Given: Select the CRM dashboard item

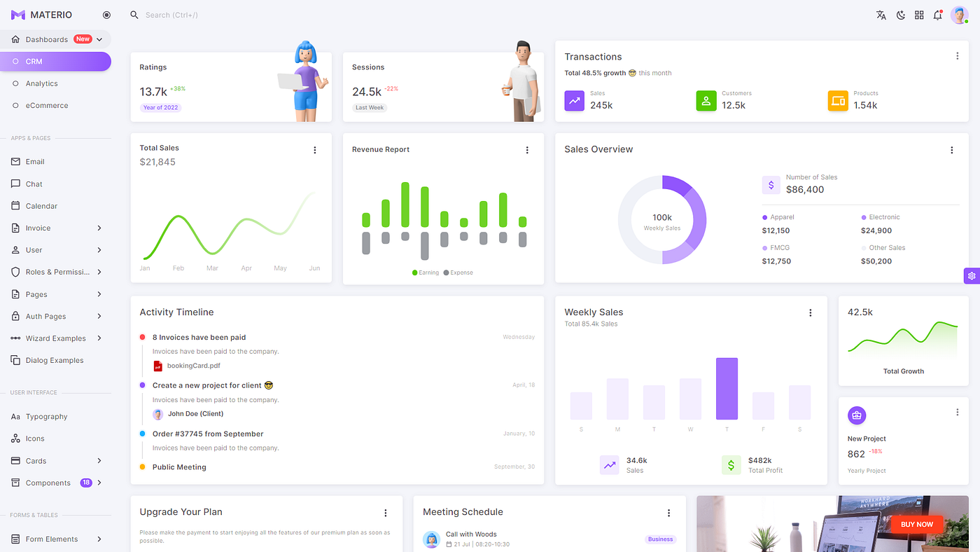Looking at the screenshot, I should tap(55, 62).
